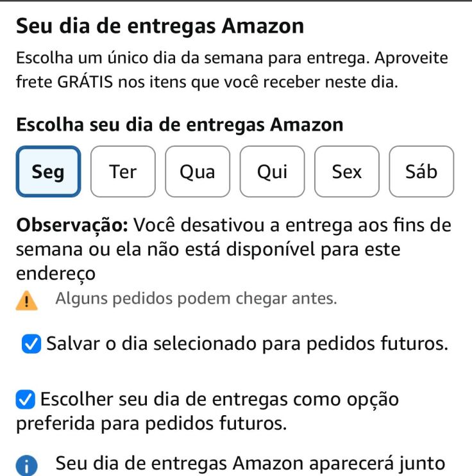Click the 'endereço' word in the observation
The image size is (472, 476).
(x=56, y=273)
